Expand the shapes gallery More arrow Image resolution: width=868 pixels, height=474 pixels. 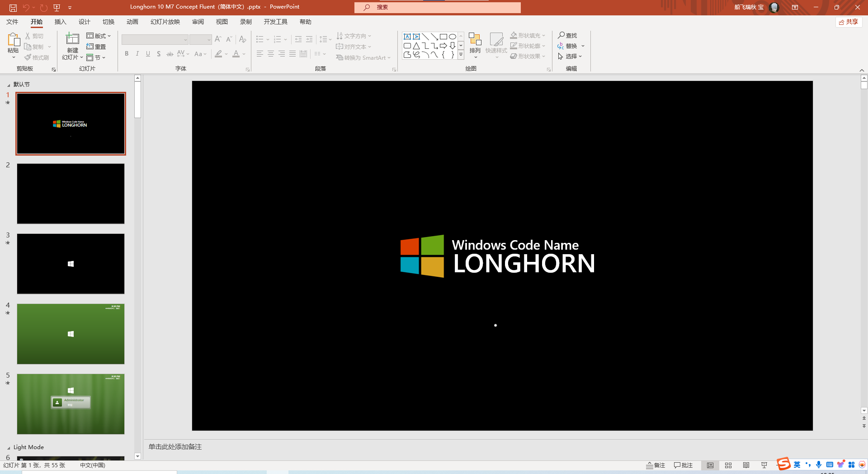coord(461,55)
